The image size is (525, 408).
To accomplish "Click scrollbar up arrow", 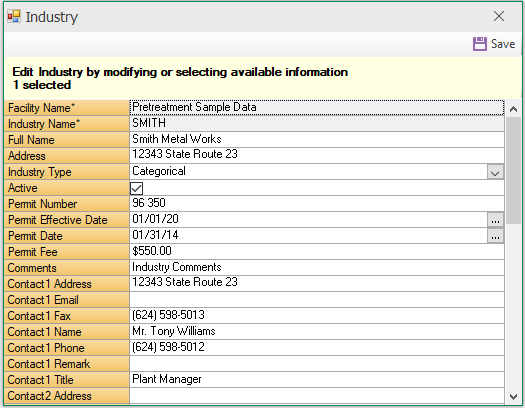I will (513, 109).
